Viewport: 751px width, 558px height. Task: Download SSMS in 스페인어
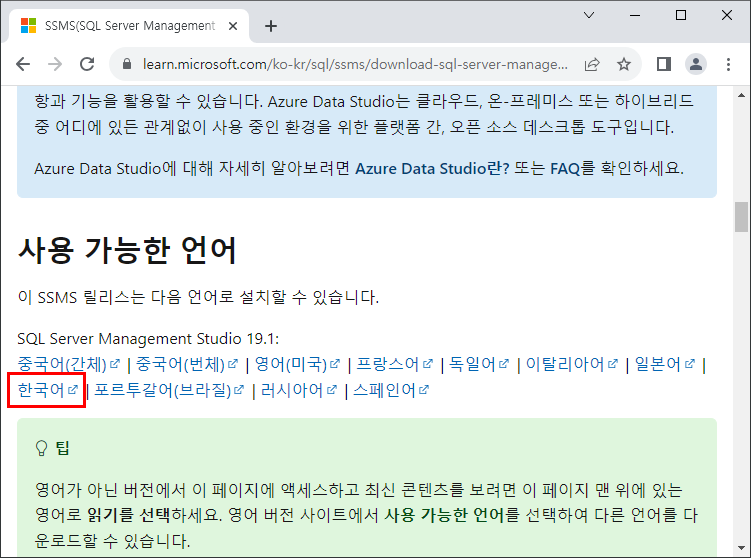coord(391,390)
